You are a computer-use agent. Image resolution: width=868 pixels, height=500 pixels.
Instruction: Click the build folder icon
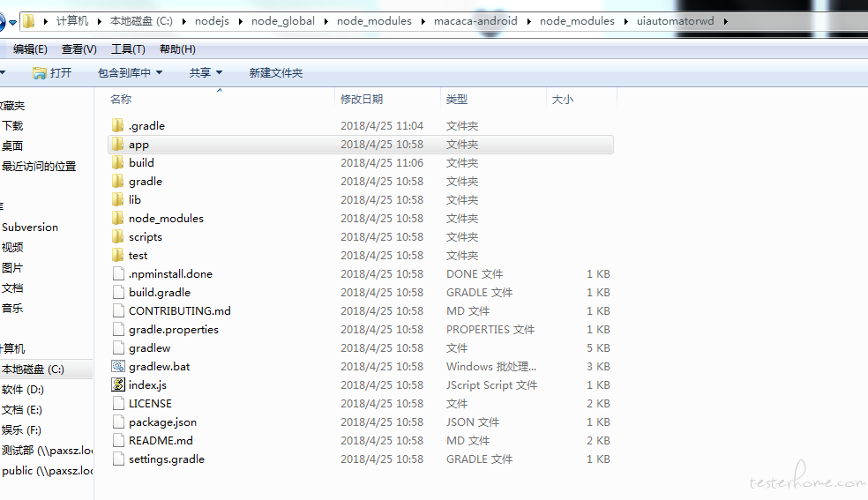117,162
